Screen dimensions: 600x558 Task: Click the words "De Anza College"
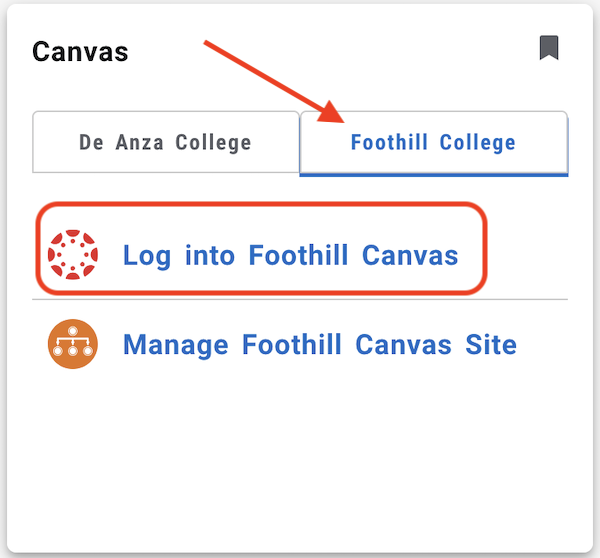[166, 142]
